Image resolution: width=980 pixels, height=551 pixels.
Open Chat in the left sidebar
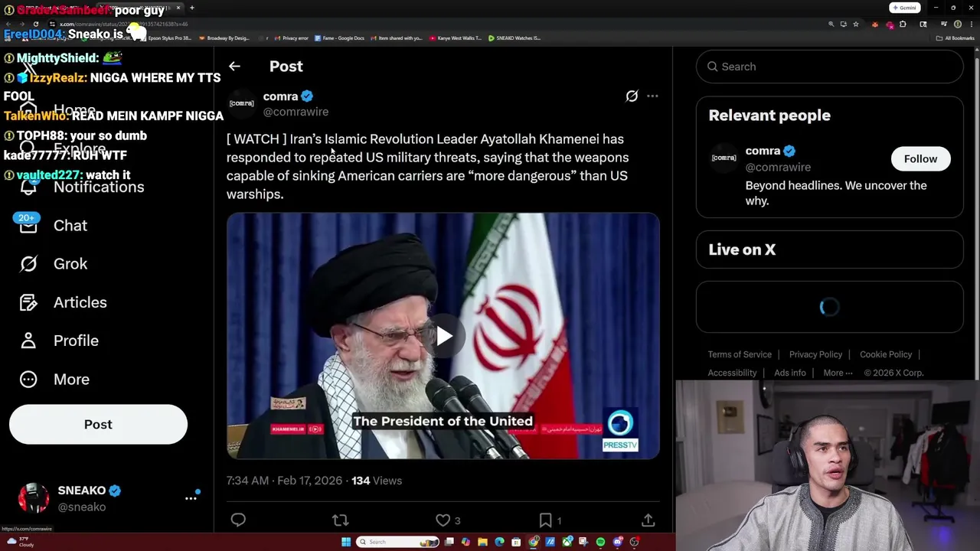[70, 226]
